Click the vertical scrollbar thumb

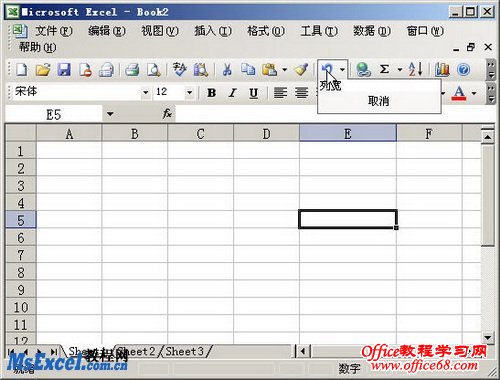[x=488, y=195]
